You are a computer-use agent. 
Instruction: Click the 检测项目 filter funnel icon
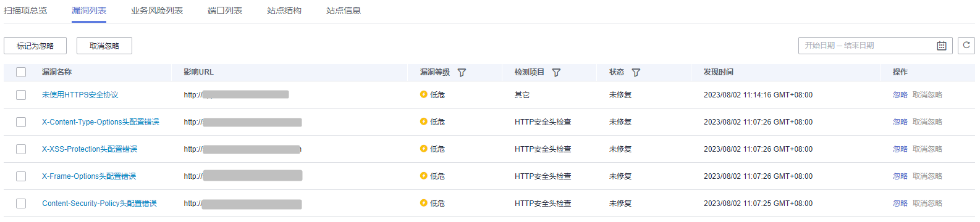[556, 72]
